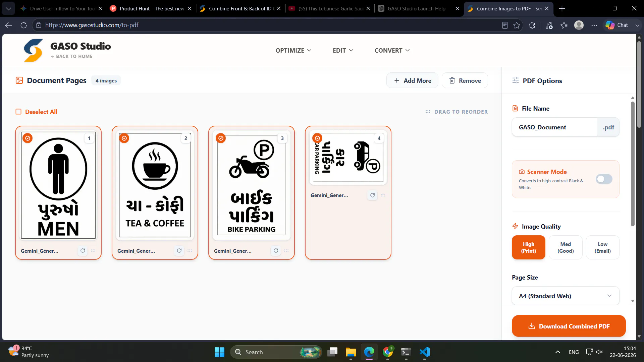Open Terminal from the taskbar
Screen dimensions: 644x362
(406, 352)
